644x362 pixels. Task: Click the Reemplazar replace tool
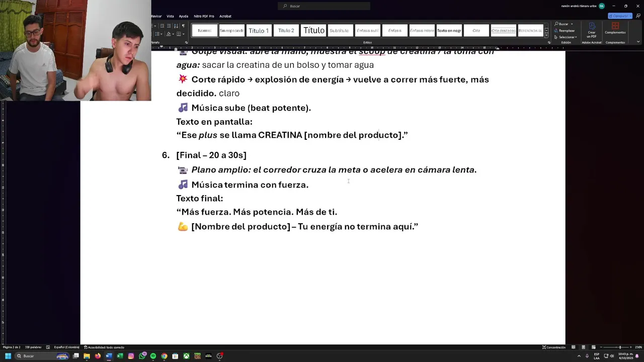[x=565, y=30]
